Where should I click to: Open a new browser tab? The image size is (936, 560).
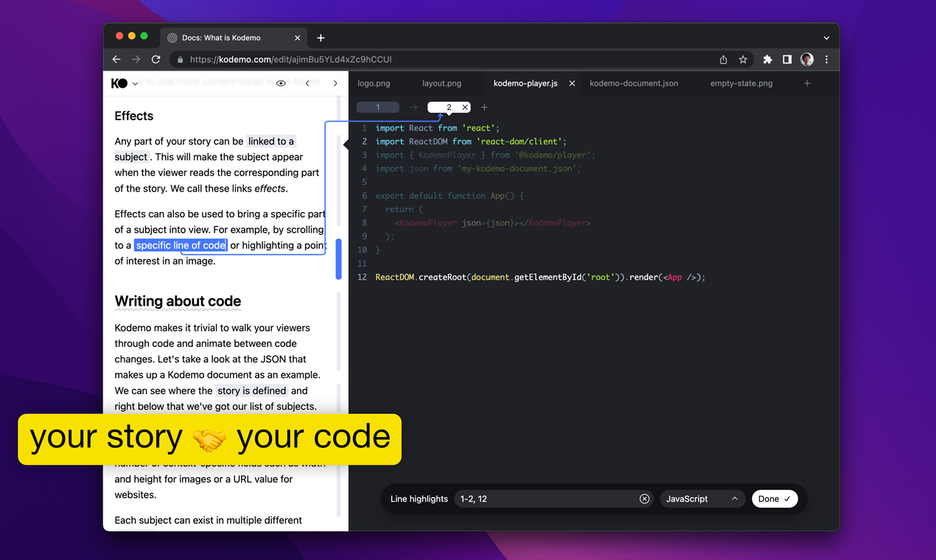[x=321, y=38]
